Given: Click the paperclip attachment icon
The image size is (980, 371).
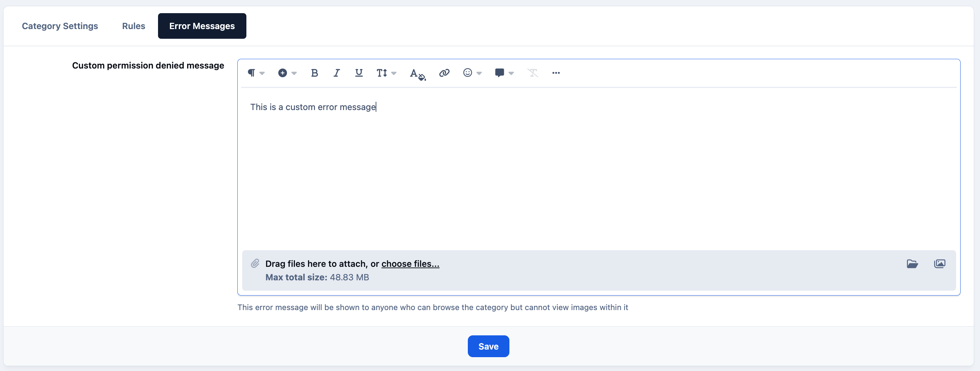Looking at the screenshot, I should 255,263.
